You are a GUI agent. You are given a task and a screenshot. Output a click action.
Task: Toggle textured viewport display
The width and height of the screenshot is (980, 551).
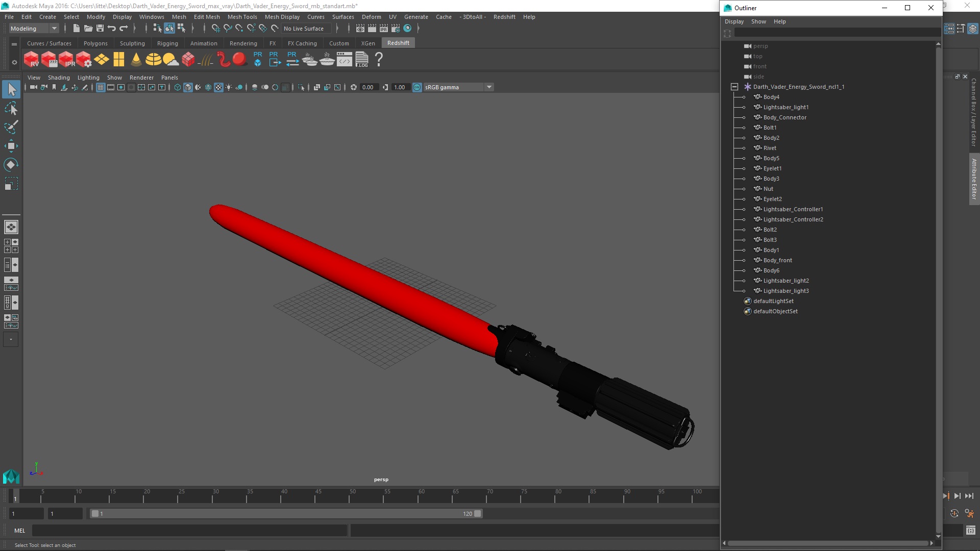pyautogui.click(x=218, y=87)
